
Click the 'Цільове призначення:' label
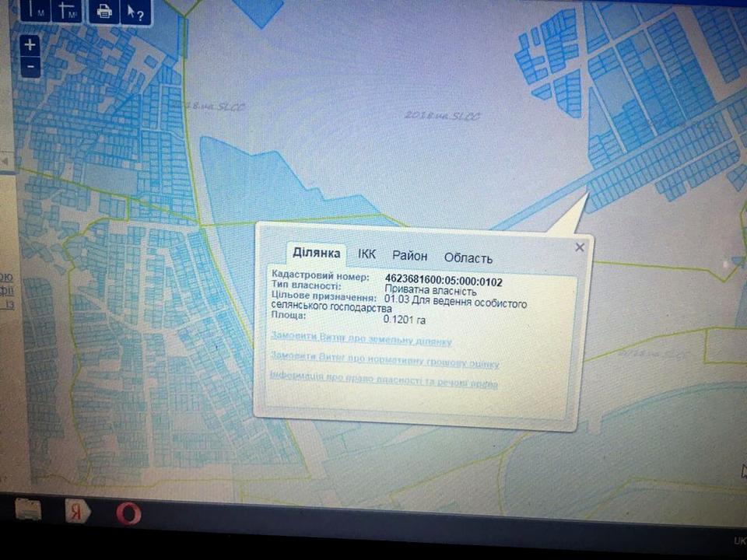pos(324,296)
